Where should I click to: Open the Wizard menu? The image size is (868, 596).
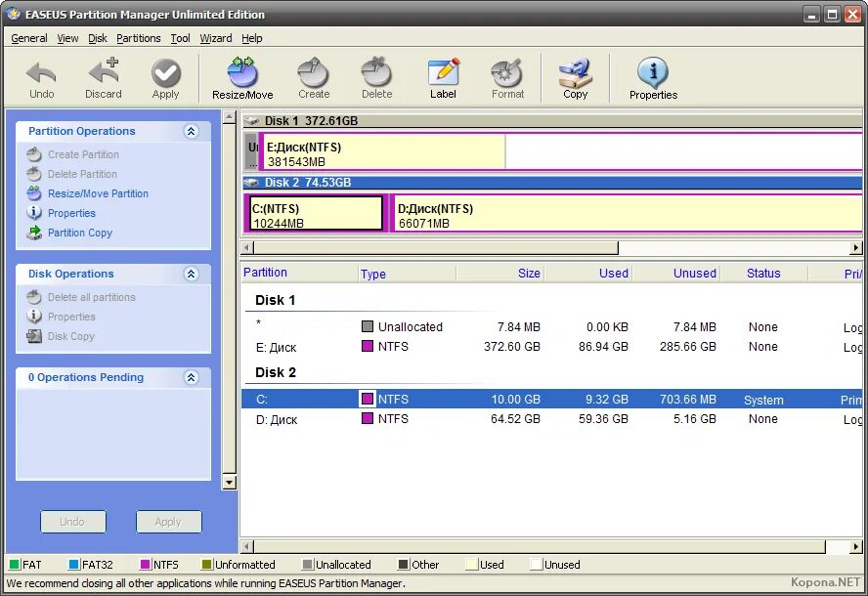[x=216, y=38]
